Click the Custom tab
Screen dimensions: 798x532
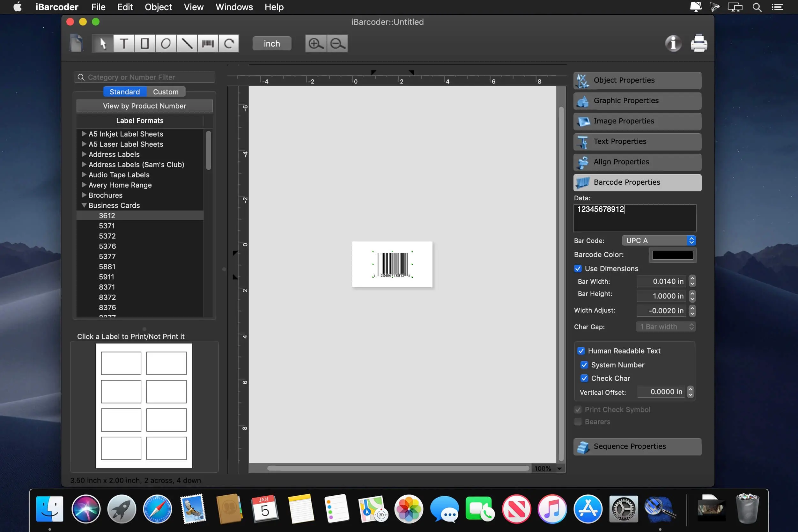pyautogui.click(x=166, y=91)
